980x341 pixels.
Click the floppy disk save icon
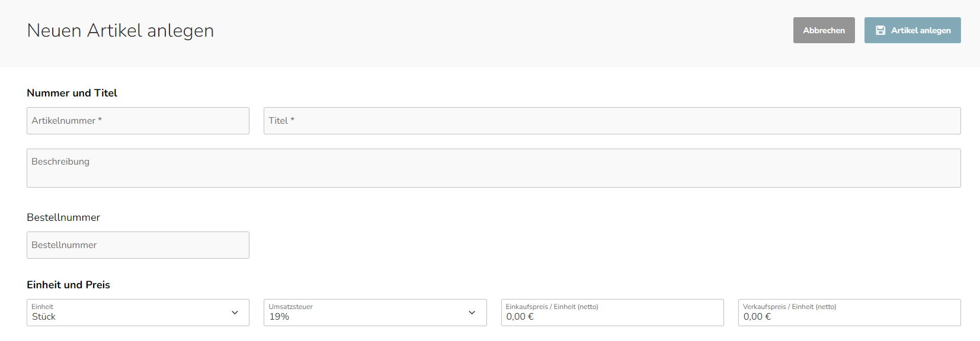pos(880,30)
